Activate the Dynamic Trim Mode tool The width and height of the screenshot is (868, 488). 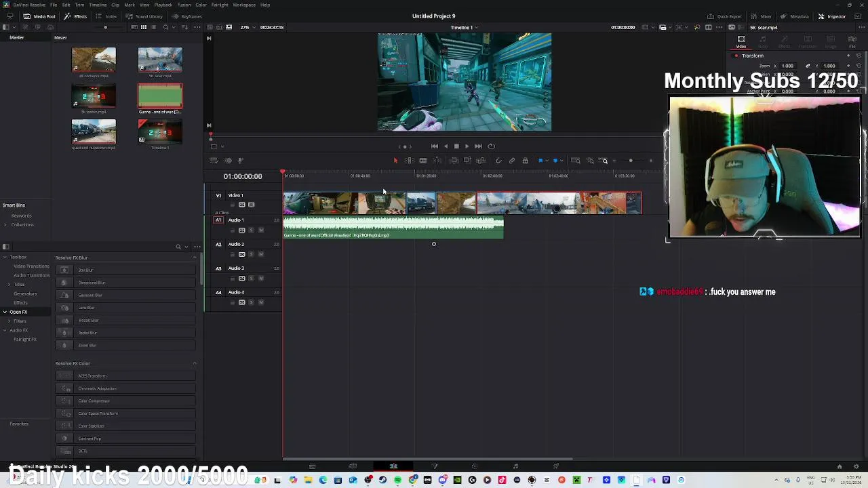[x=422, y=161]
